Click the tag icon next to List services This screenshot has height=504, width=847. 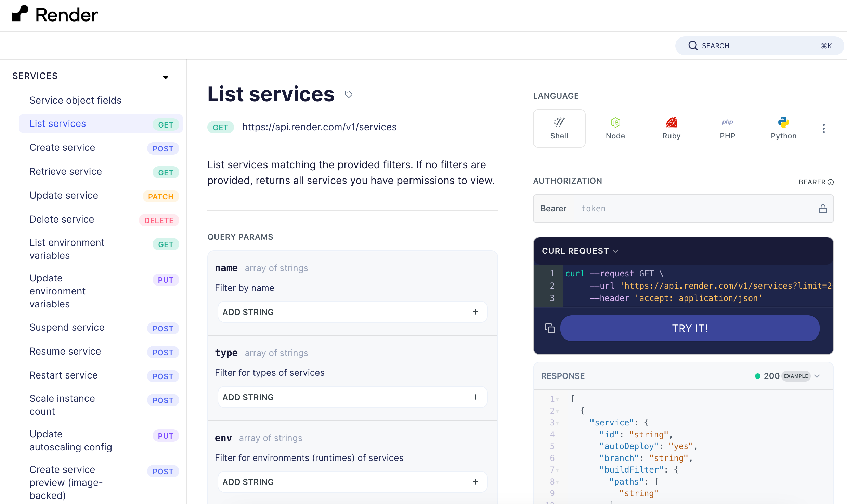[349, 94]
